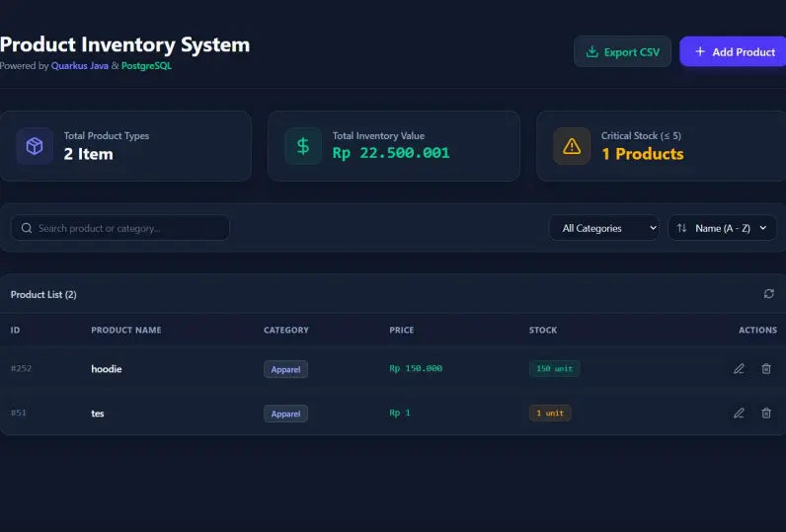Click the Export CSV button

tap(622, 51)
